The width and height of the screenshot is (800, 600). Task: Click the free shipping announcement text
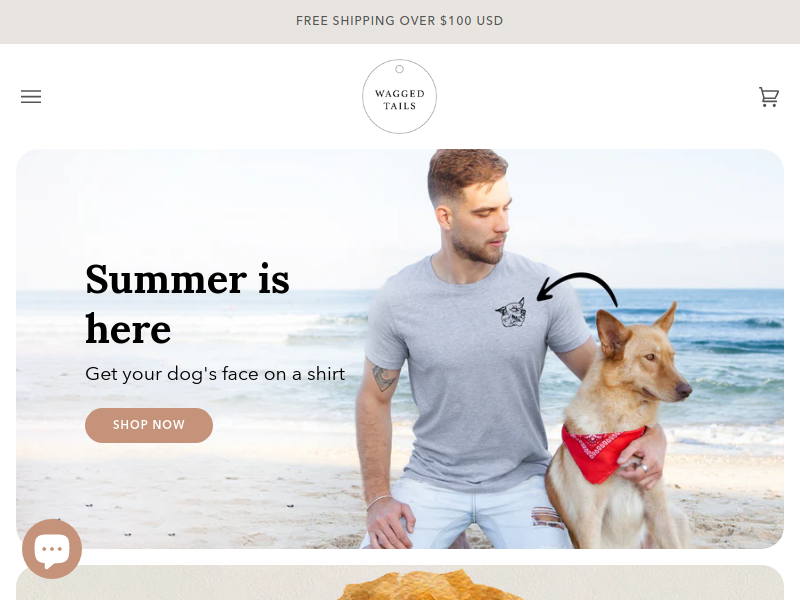coord(399,21)
